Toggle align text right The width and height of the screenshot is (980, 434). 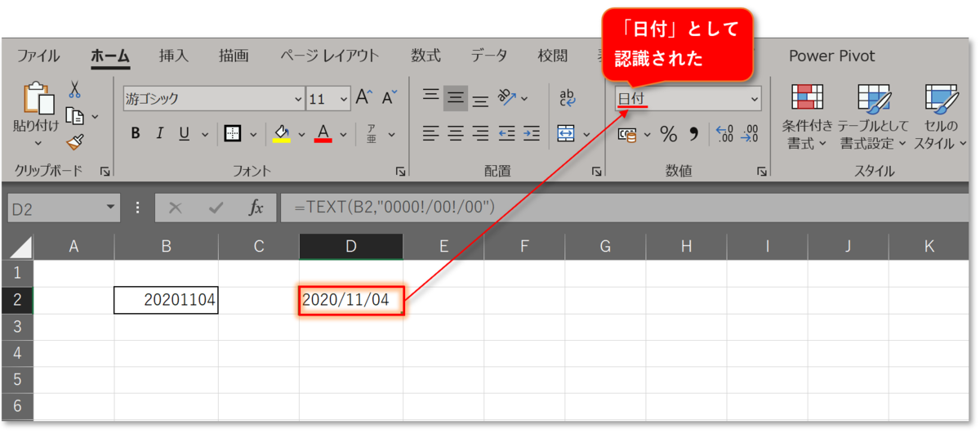tap(480, 133)
